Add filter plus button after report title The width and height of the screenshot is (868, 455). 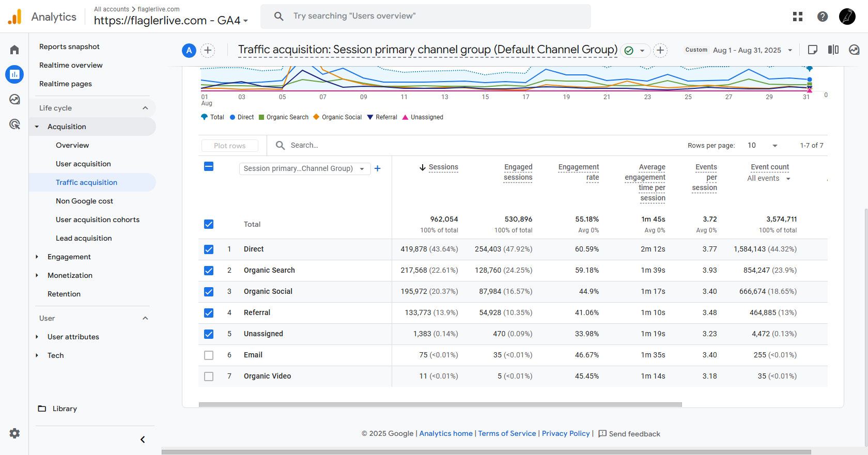(x=660, y=50)
